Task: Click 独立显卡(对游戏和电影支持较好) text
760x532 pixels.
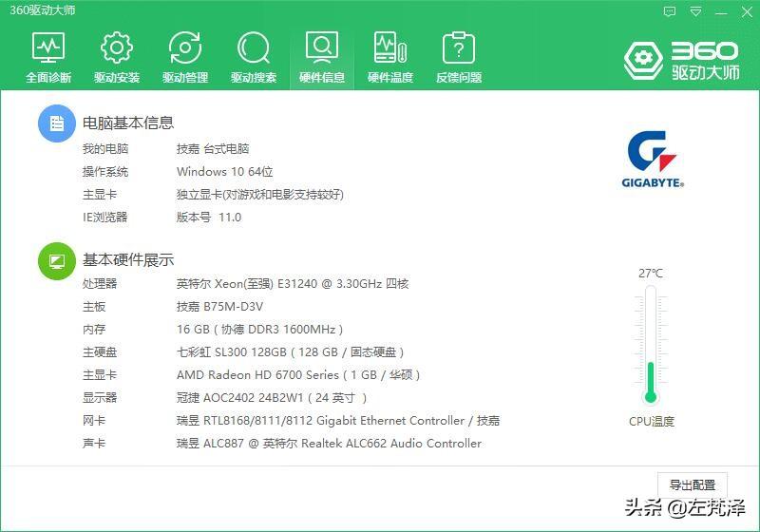Action: click(260, 195)
